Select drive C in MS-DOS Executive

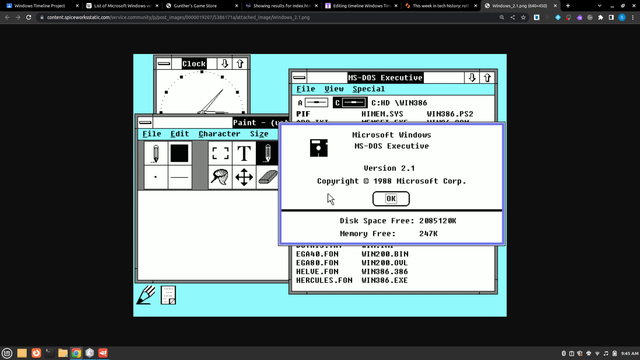click(350, 103)
